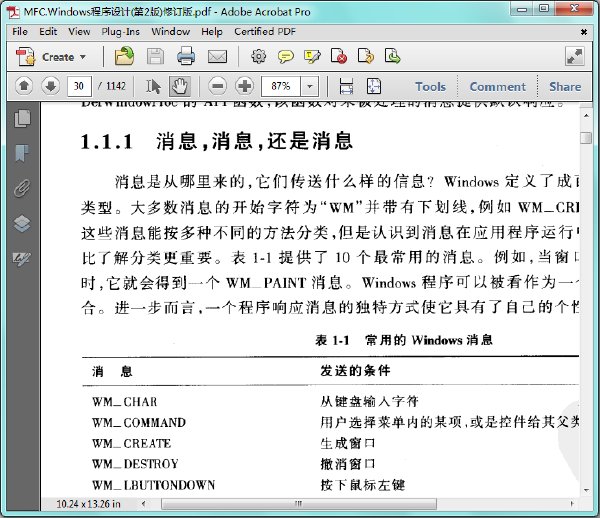The image size is (600, 518).
Task: Show the Page Thumbnails panel
Action: pos(22,118)
